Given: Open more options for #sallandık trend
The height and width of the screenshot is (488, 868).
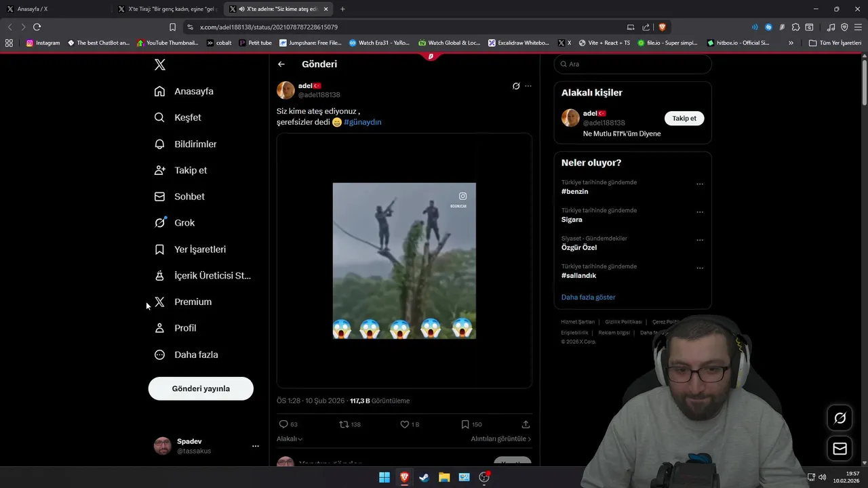Looking at the screenshot, I should click(x=700, y=268).
